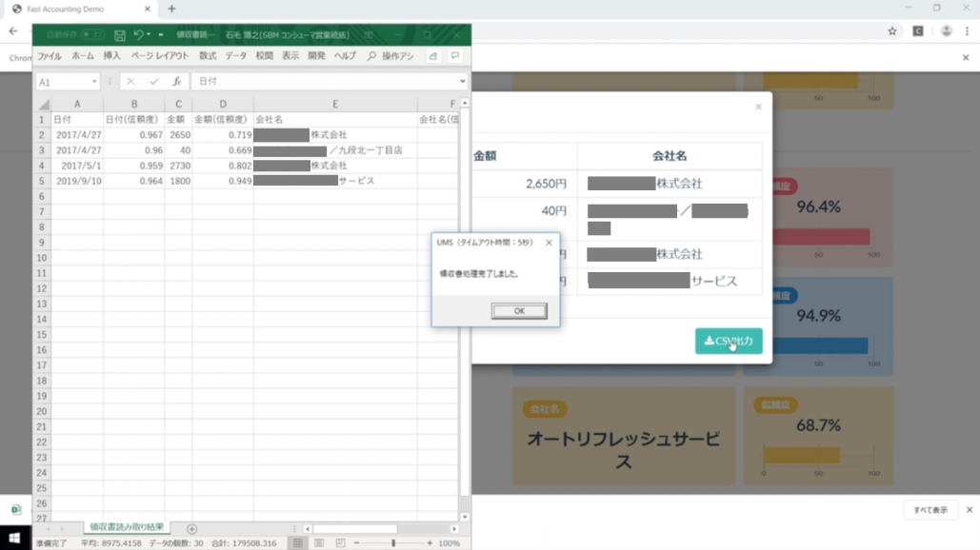The height and width of the screenshot is (550, 980).
Task: Open the undo history dropdown arrow
Action: pos(150,35)
